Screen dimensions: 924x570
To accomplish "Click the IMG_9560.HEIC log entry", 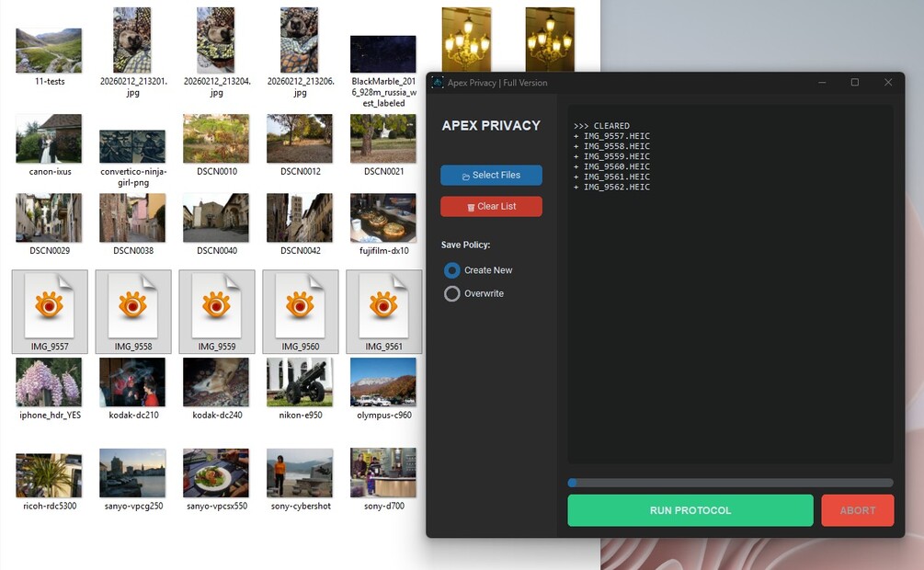I will 611,166.
